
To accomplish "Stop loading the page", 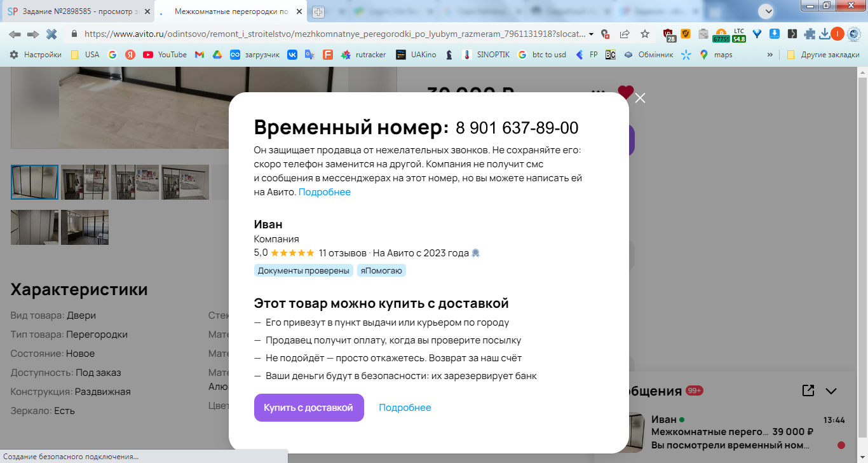I will 51,34.
